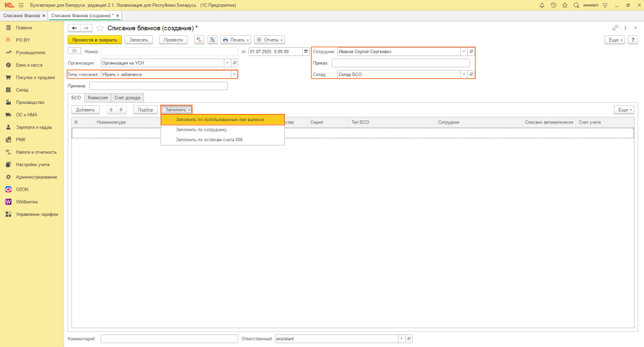Open Покупки и продажи section
This screenshot has height=347, width=644.
pyautogui.click(x=35, y=77)
